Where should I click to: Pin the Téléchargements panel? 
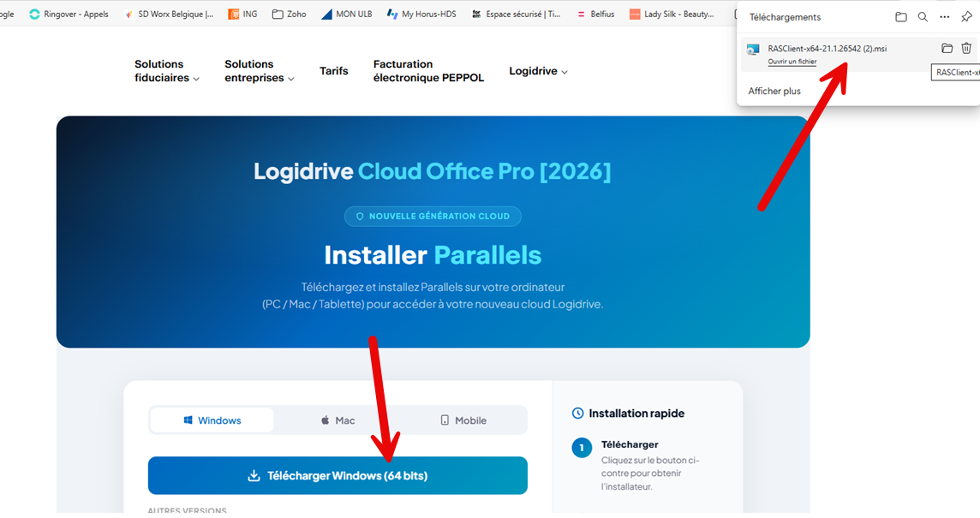(x=966, y=17)
